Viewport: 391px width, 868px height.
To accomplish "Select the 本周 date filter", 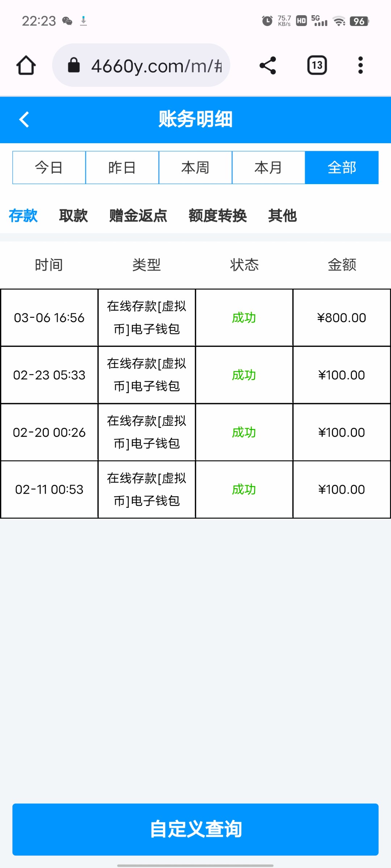I will coord(195,168).
